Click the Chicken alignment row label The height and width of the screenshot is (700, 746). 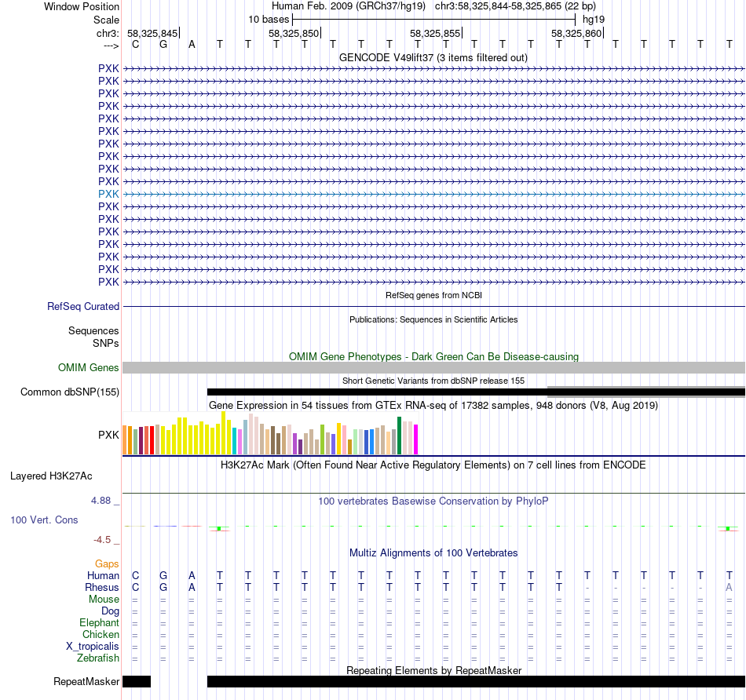pyautogui.click(x=101, y=635)
